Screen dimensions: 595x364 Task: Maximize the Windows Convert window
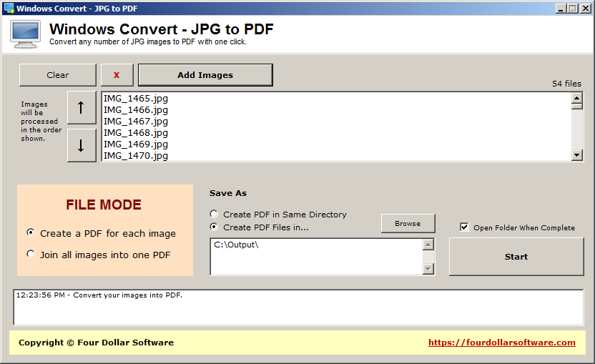(x=573, y=8)
